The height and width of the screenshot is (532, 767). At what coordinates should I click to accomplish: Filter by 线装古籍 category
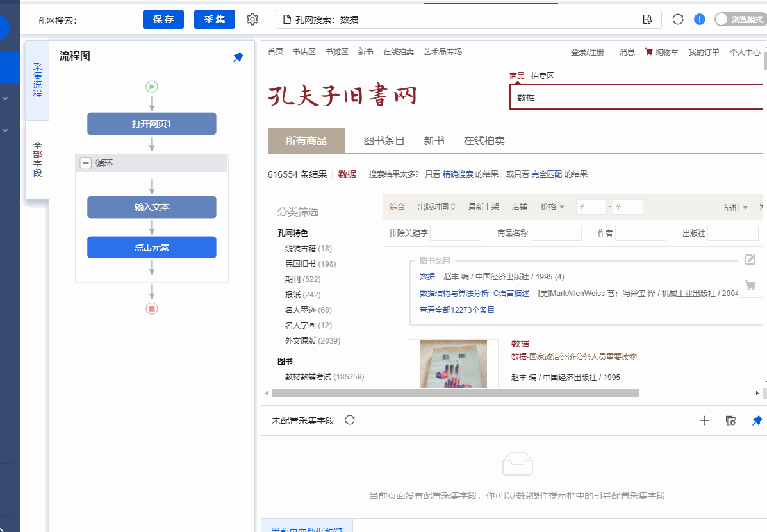[308, 248]
